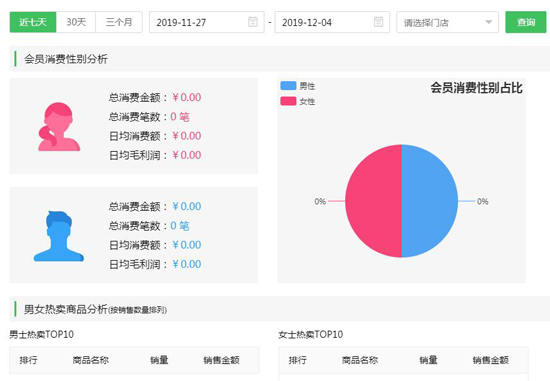Toggle 男性 legend blue marker

(x=288, y=86)
